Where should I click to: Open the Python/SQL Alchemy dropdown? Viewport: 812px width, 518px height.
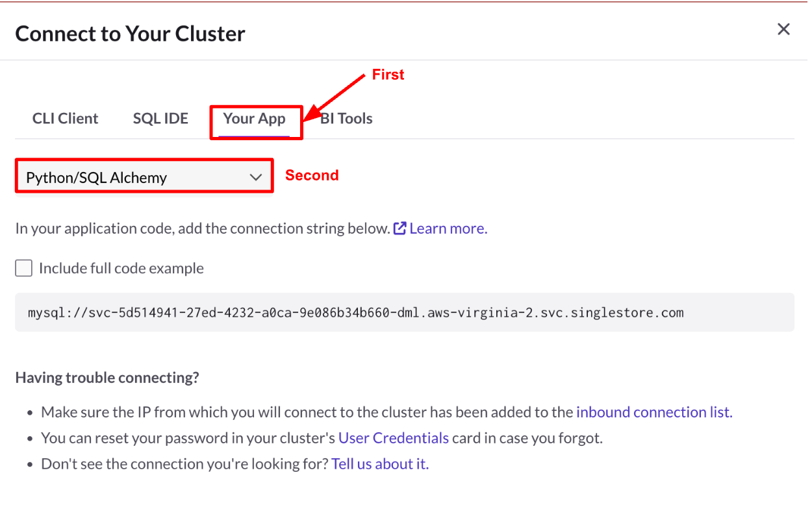tap(144, 177)
